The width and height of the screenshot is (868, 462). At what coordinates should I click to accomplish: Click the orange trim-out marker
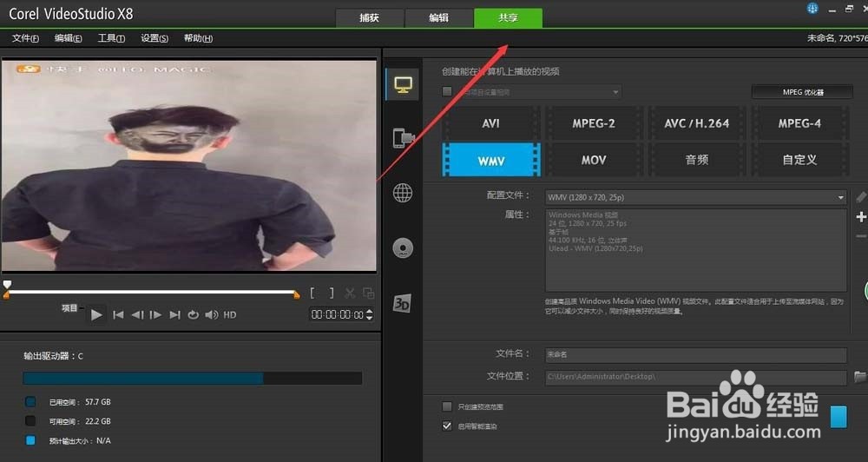pos(297,295)
